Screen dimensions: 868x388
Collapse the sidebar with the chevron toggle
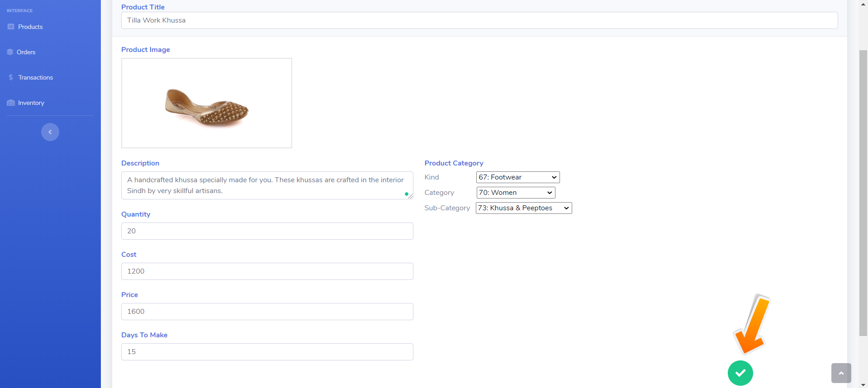(50, 132)
